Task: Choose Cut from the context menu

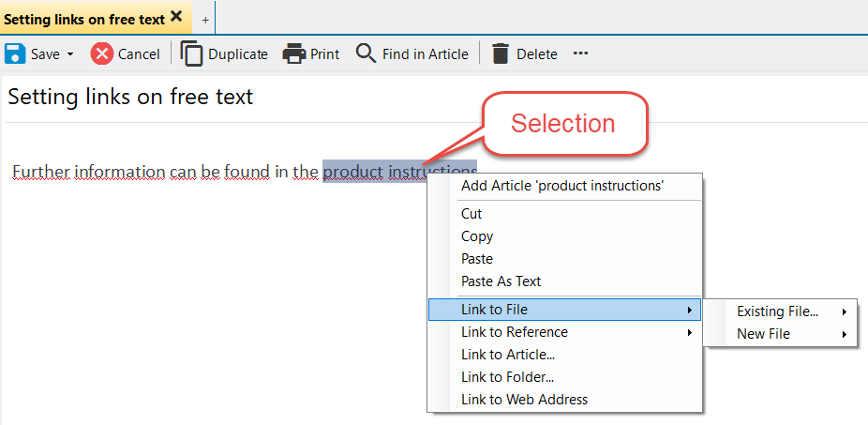Action: 471,214
